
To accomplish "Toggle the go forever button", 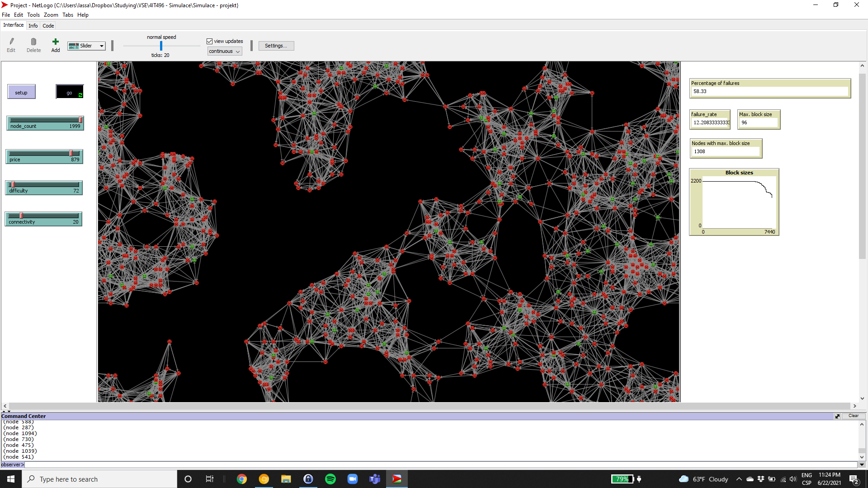I will (70, 92).
